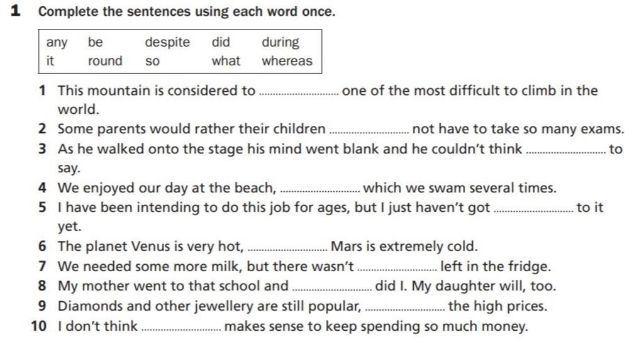Select the word 'despite' in the word box
This screenshot has width=644, height=344.
[x=167, y=43]
